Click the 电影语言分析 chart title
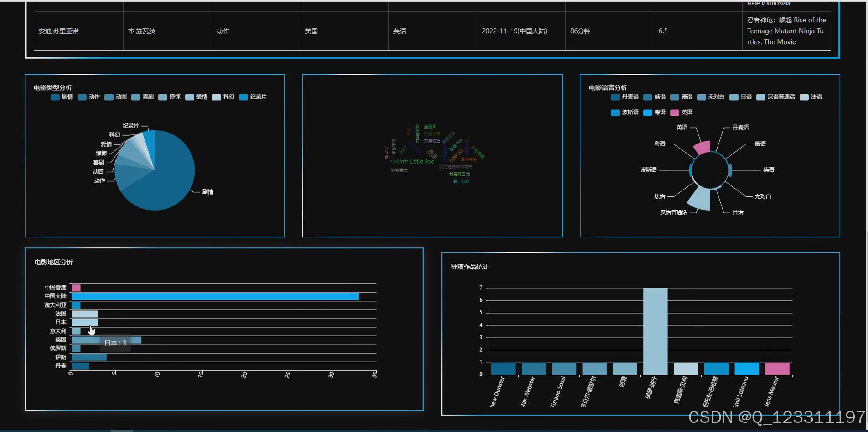The image size is (868, 432). 608,87
